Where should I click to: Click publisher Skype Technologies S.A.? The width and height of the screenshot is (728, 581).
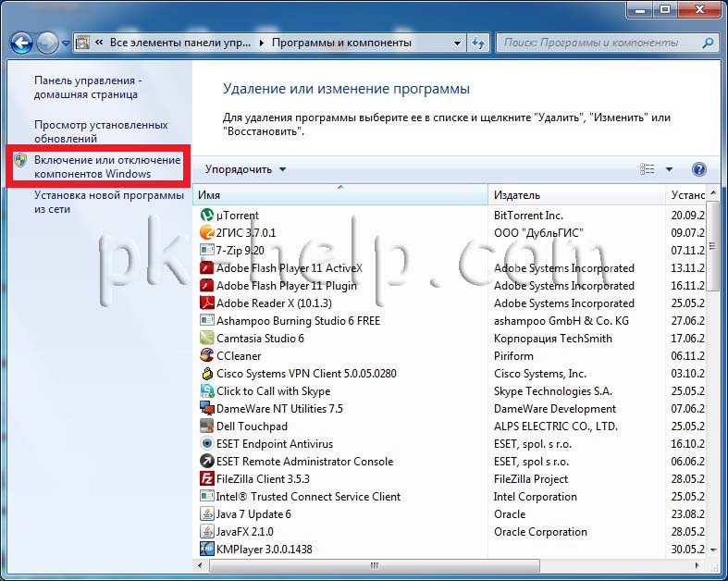553,391
